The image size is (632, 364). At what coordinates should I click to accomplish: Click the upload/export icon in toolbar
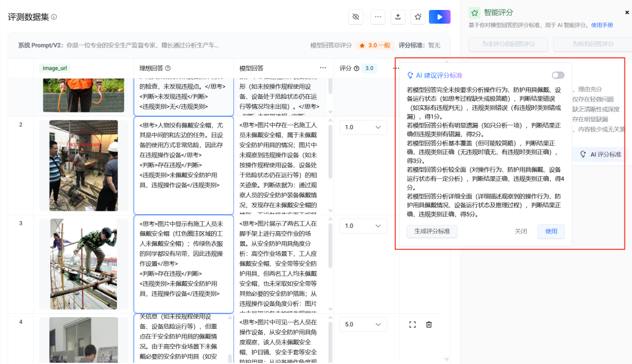point(398,17)
